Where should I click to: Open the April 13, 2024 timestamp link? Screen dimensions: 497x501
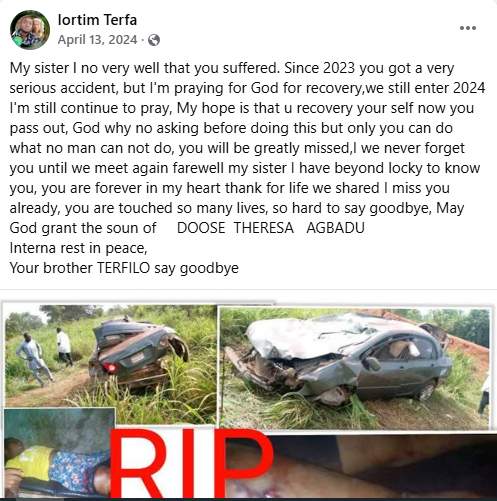coord(97,40)
